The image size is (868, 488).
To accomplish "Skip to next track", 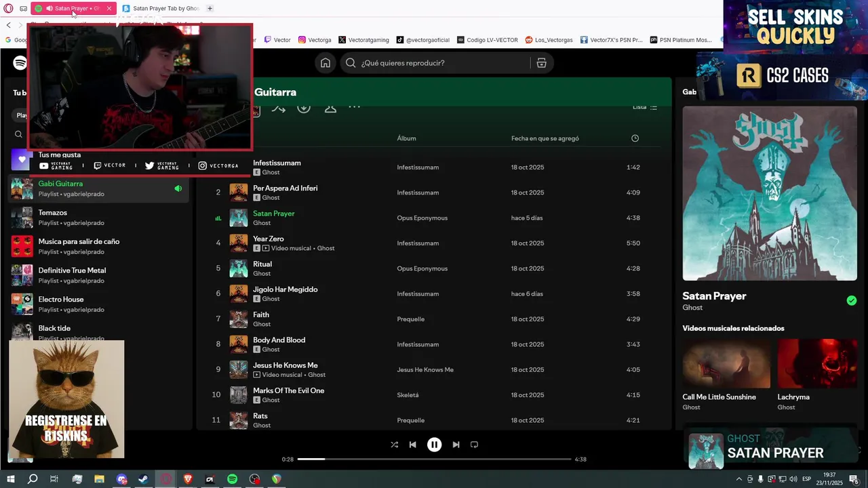I will tap(456, 445).
